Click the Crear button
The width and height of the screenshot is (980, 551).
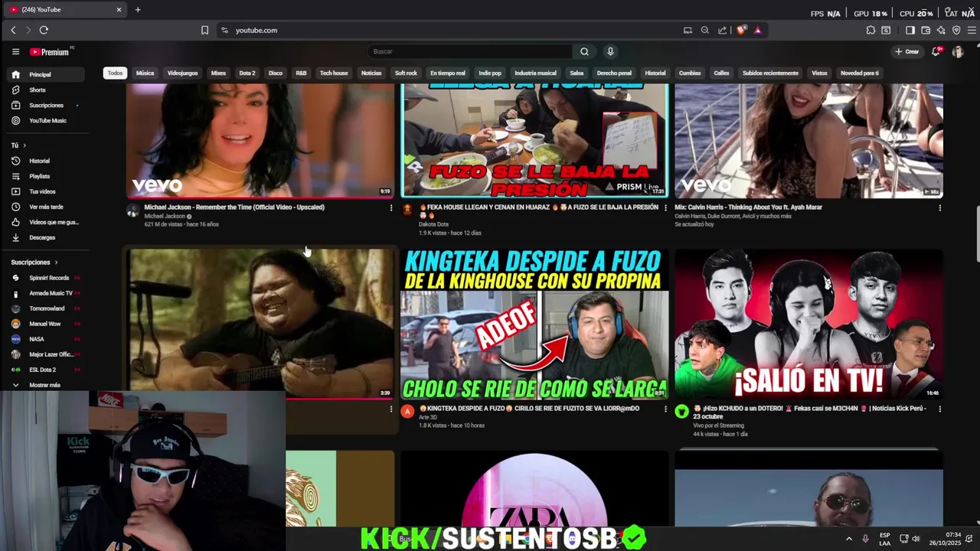(x=907, y=51)
